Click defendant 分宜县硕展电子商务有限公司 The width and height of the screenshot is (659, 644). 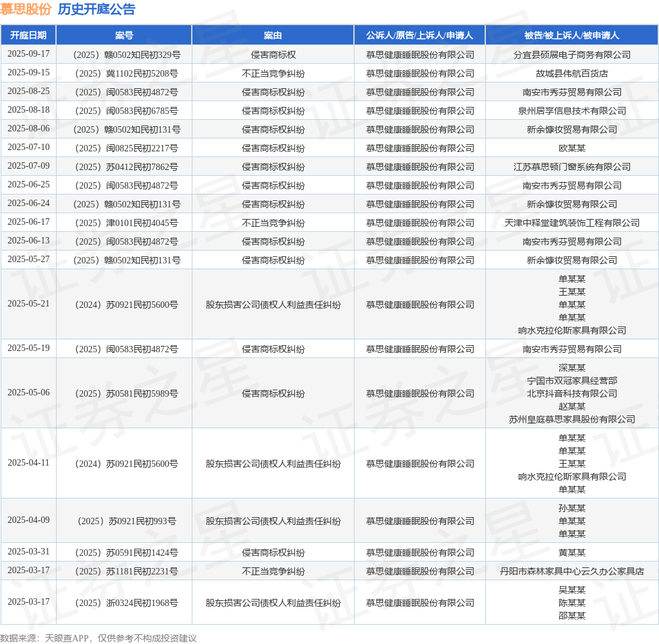point(572,55)
